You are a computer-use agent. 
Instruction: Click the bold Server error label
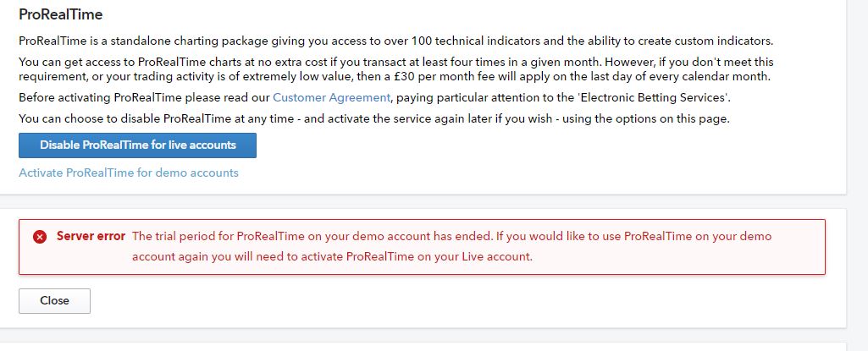91,236
